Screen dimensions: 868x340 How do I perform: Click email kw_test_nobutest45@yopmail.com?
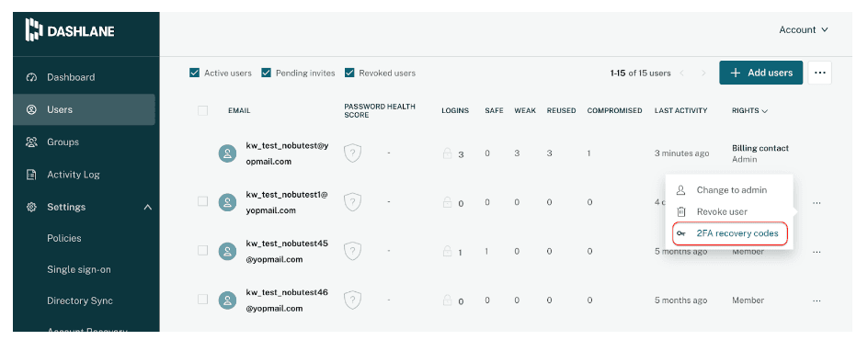(287, 252)
